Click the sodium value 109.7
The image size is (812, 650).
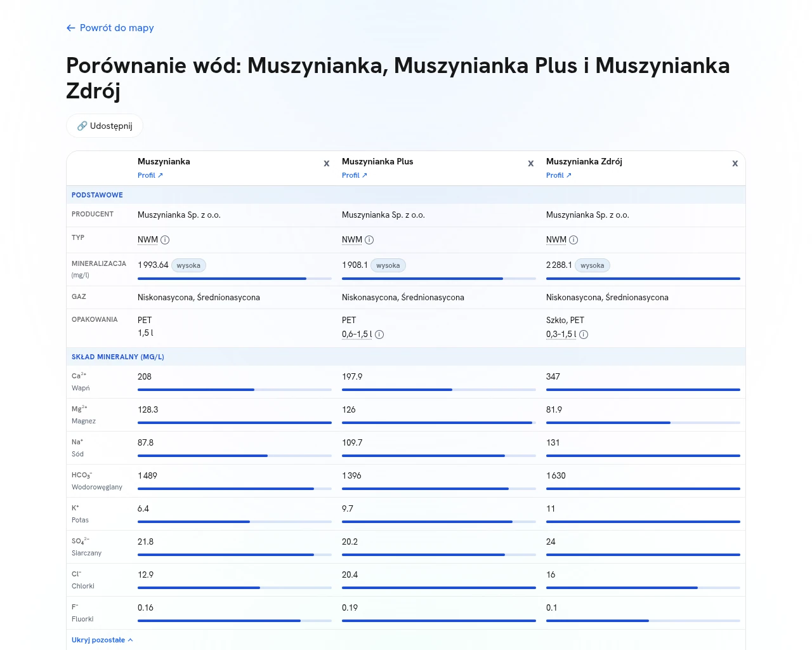(352, 442)
